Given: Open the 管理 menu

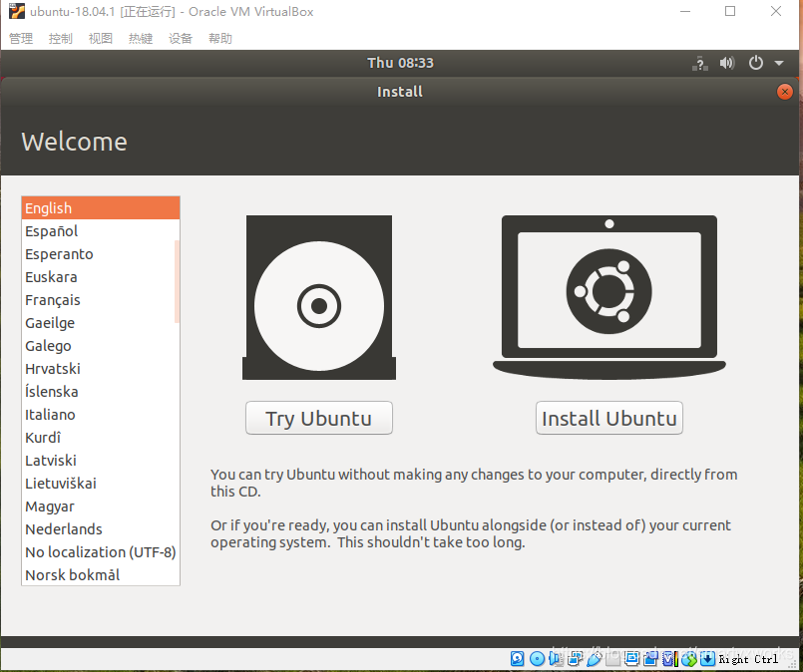Looking at the screenshot, I should 21,38.
